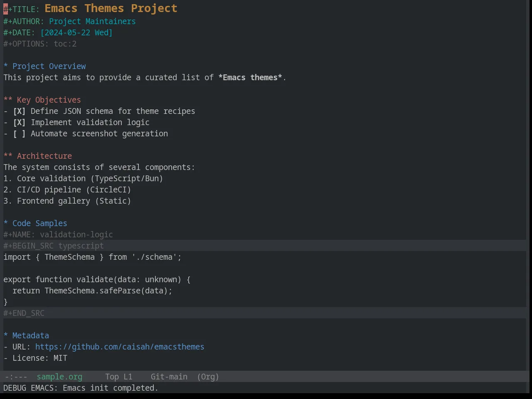Viewport: 532px width, 399px height.
Task: Click the License: MIT list item
Action: click(35, 358)
